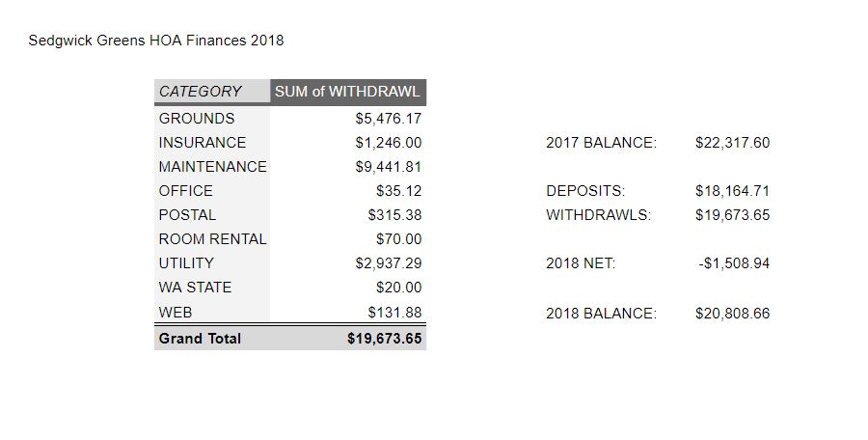
Task: Click the POSTAL category cell
Action: pyautogui.click(x=212, y=215)
